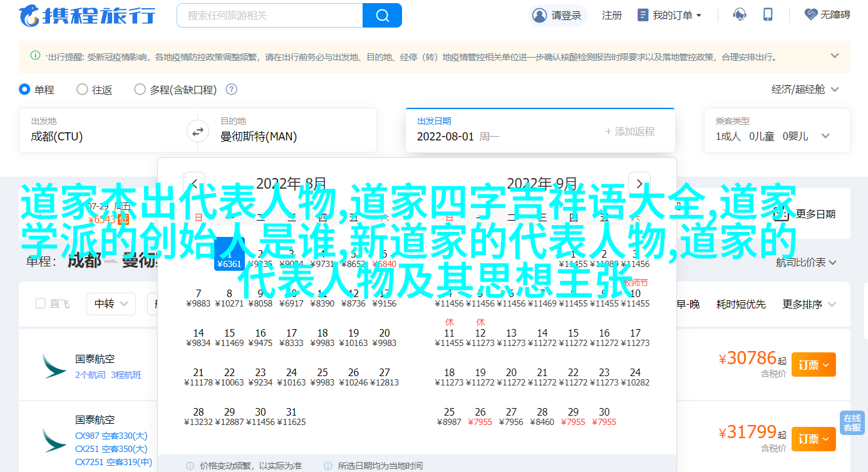Go to previous month in calendar
This screenshot has height=472, width=868.
click(194, 184)
